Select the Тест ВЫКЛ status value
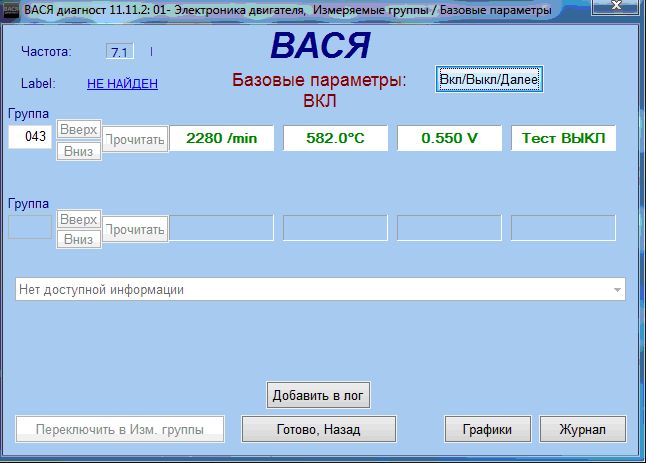This screenshot has height=463, width=646. 564,138
